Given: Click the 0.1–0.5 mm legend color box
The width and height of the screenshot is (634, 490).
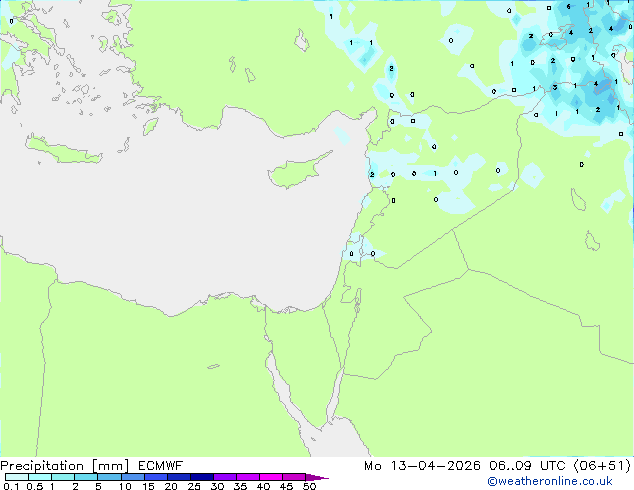Looking at the screenshot, I should [17, 477].
